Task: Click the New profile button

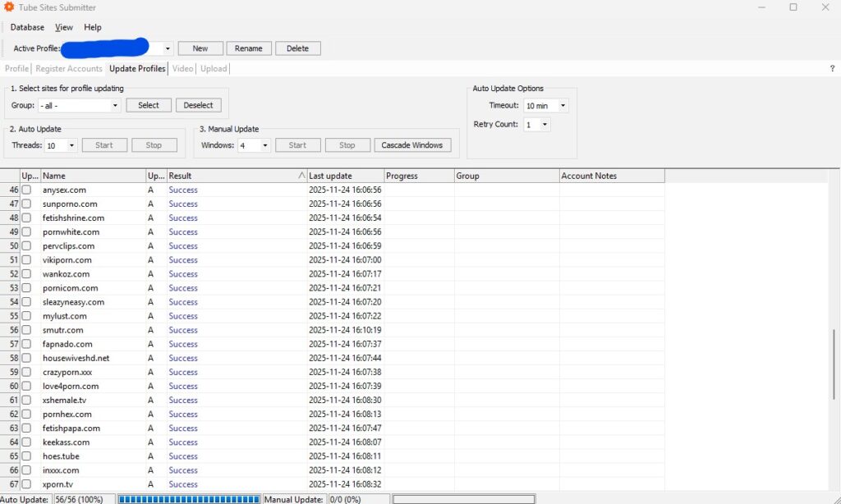Action: (x=200, y=48)
